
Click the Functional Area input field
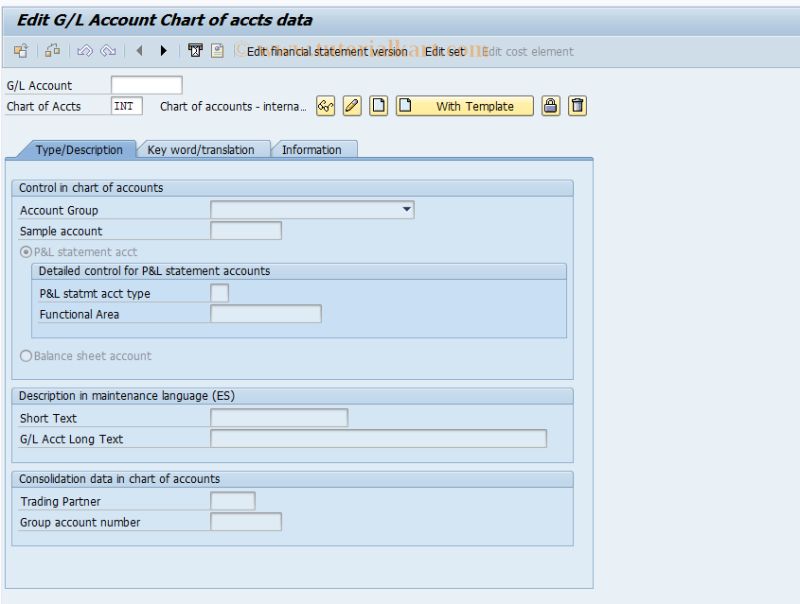coord(266,314)
